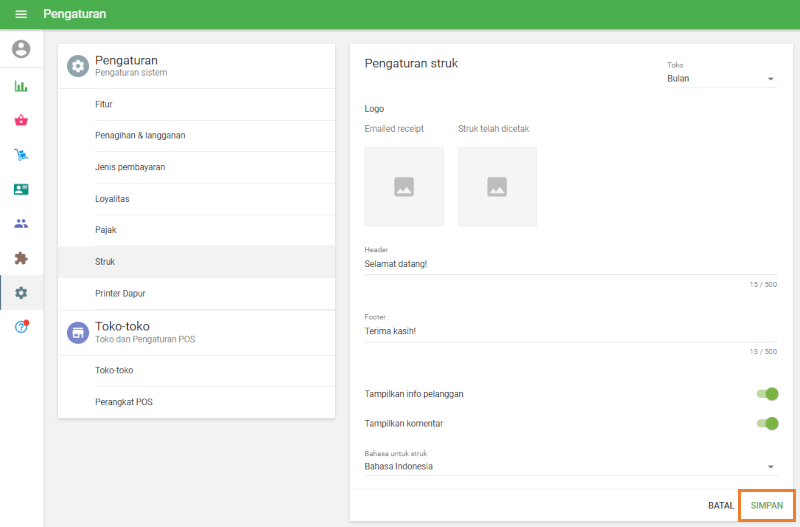Toggle Tampilkan komentar switch
This screenshot has width=800, height=527.
click(x=767, y=423)
